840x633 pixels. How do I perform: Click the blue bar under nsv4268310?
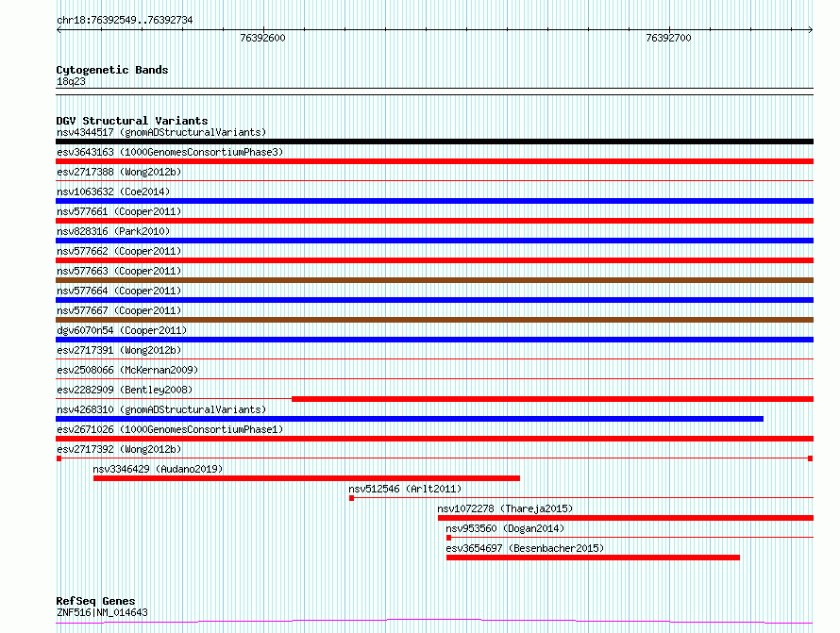410,419
